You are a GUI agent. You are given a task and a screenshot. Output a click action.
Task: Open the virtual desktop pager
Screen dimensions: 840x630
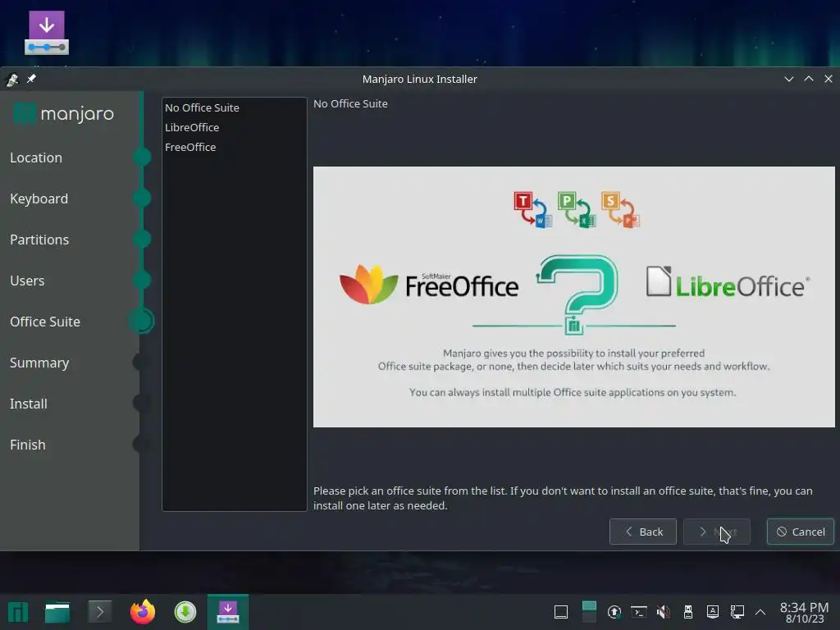click(589, 612)
